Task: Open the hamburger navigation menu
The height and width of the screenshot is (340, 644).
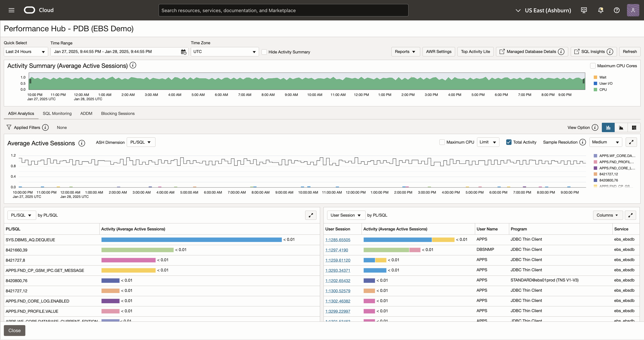Action: pos(11,10)
